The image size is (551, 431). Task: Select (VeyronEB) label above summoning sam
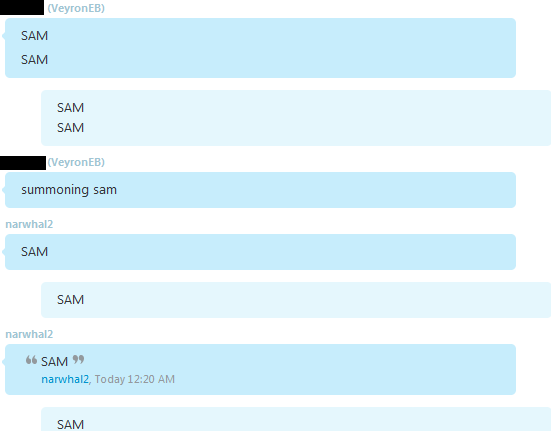[76, 162]
